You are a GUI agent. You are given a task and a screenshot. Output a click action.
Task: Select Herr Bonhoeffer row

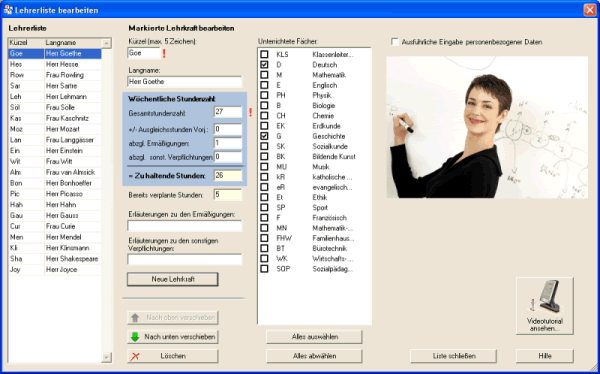55,183
